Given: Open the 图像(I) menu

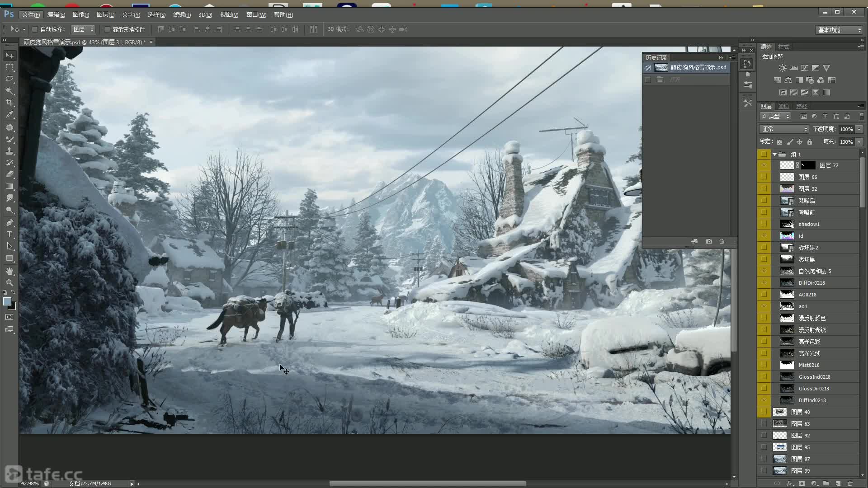Looking at the screenshot, I should point(81,15).
